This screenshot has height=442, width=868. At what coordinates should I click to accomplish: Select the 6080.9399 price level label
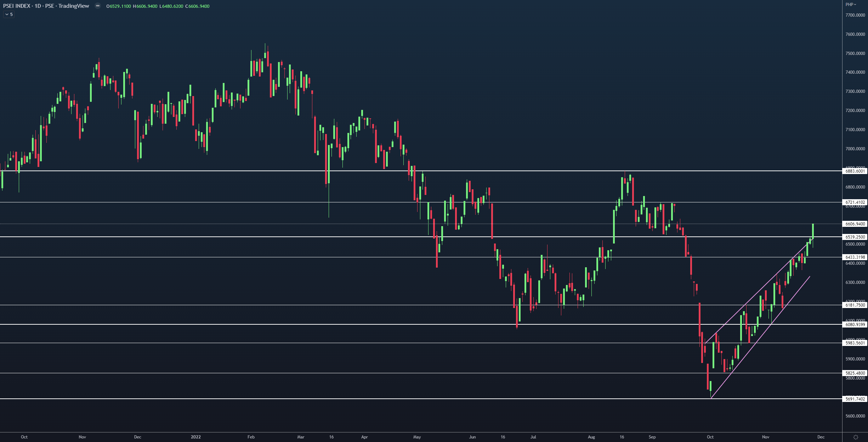click(x=855, y=324)
